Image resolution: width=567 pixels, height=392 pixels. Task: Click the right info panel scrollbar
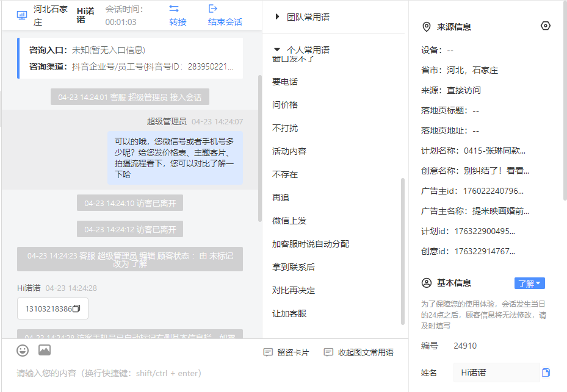coord(565,101)
